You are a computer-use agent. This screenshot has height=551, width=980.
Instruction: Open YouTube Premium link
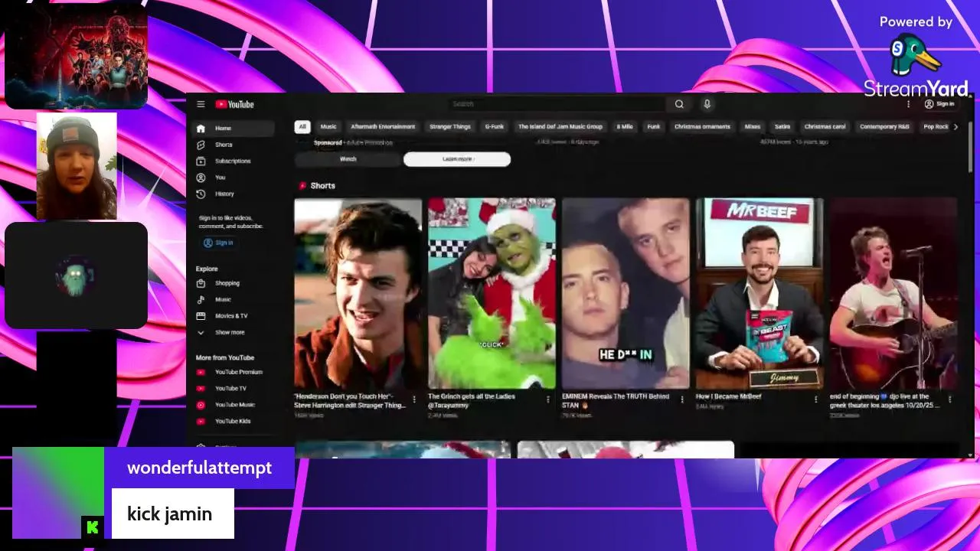(234, 372)
